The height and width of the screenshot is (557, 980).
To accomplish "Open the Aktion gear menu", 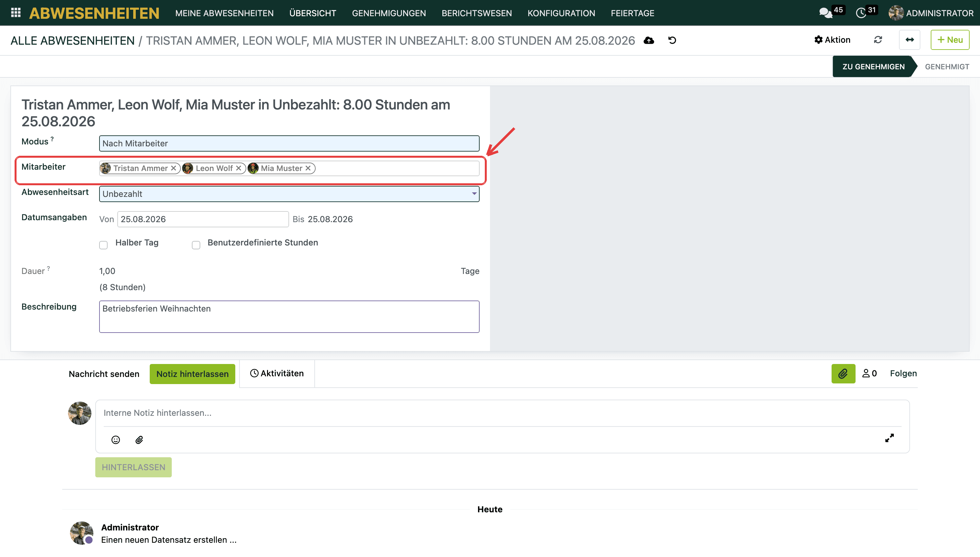I will click(x=832, y=40).
